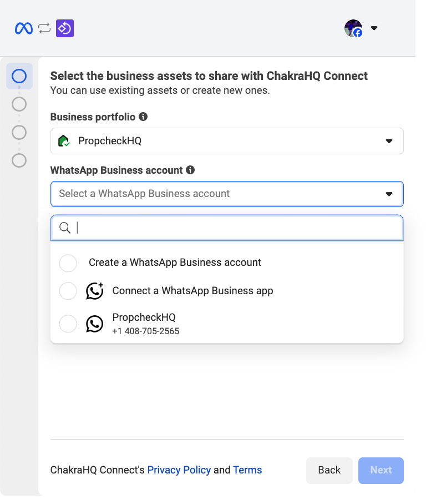Click the WhatsApp Business account info icon
The image size is (426, 504).
(x=190, y=170)
